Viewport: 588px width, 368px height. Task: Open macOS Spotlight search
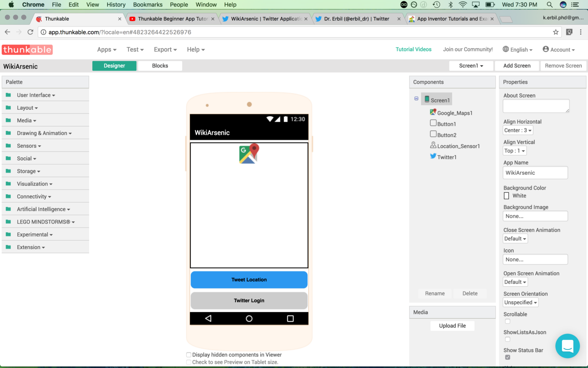coord(549,4)
